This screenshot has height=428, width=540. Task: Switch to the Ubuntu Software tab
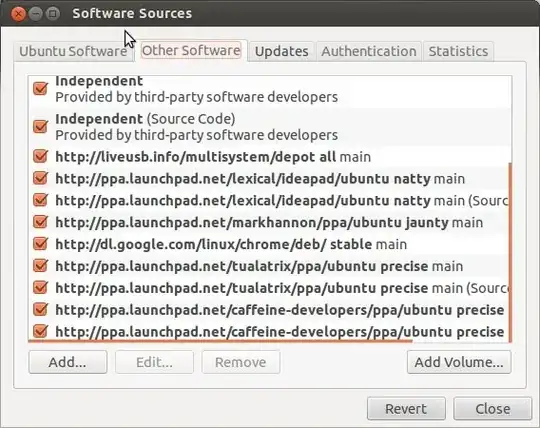pos(73,52)
